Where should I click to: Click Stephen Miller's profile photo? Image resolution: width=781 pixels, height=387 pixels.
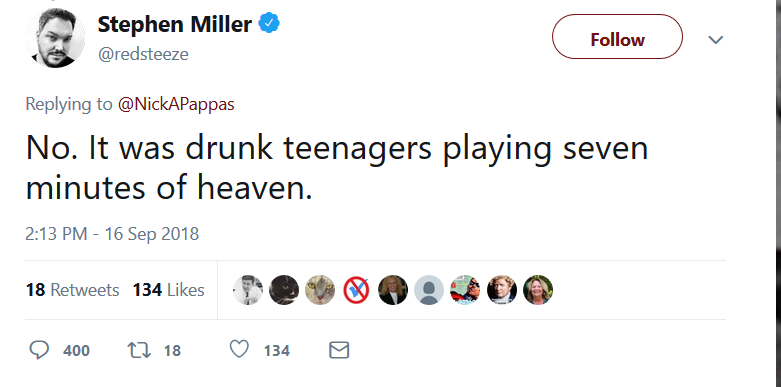(55, 38)
